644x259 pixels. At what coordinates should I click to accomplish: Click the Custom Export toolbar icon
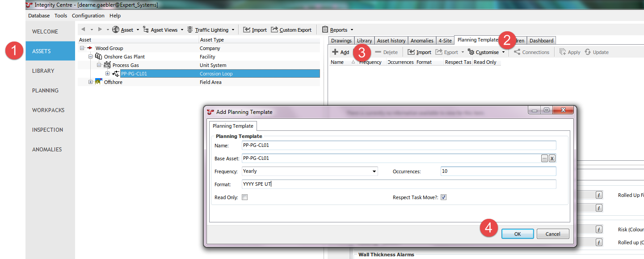tap(274, 30)
